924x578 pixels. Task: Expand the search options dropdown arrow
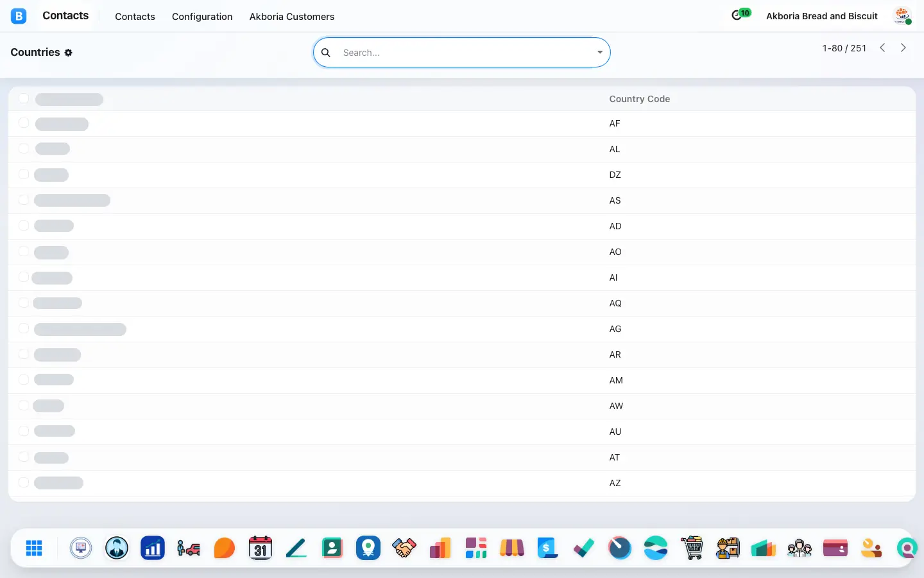click(x=600, y=53)
